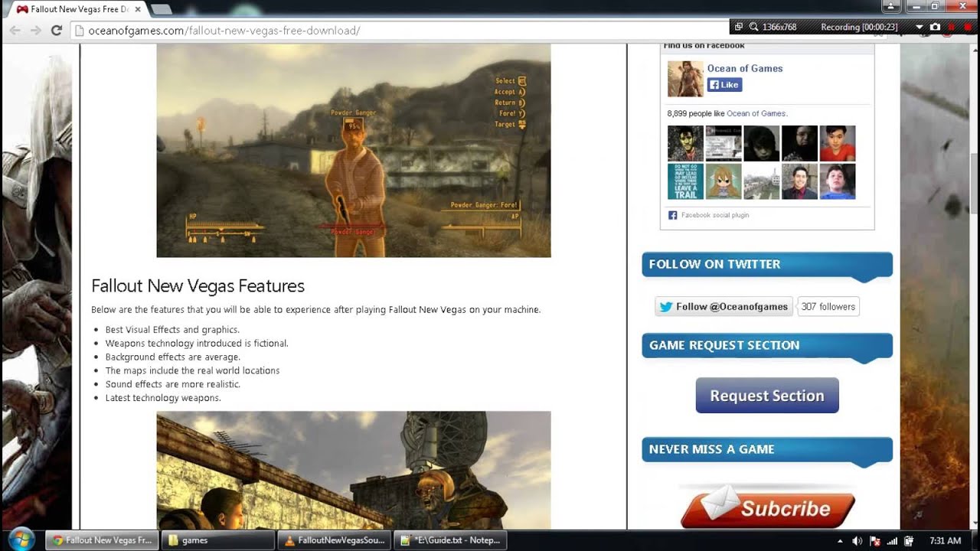The image size is (980, 551).
Task: Take a snapshot with recorder camera icon
Action: point(935,27)
